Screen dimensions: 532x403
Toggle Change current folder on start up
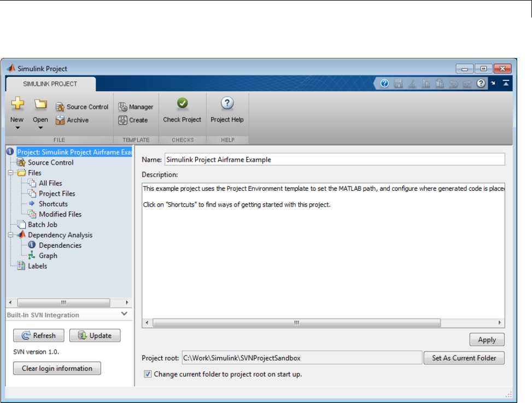148,374
